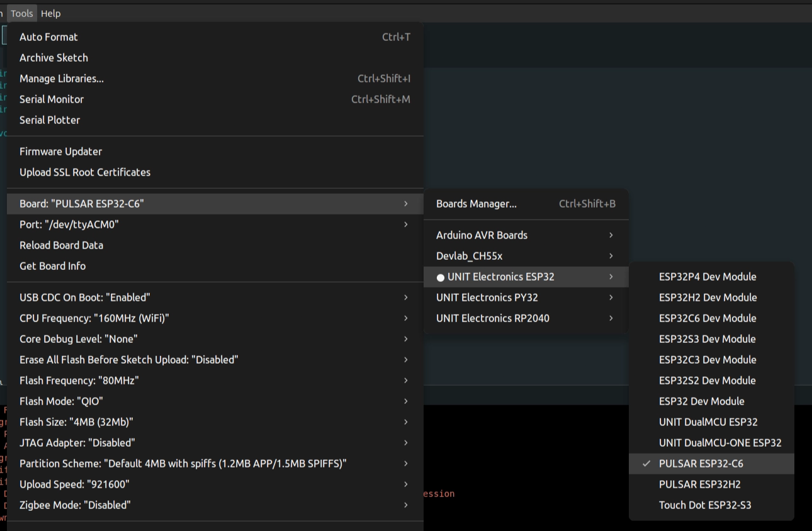Expand the Board "PULSAR ESP32-C6" submenu

215,204
